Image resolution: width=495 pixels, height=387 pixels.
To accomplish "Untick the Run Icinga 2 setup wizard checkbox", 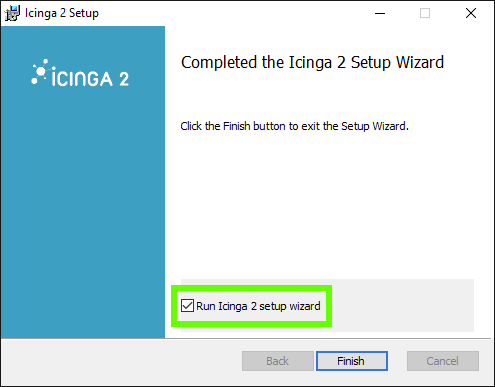I will pos(187,306).
